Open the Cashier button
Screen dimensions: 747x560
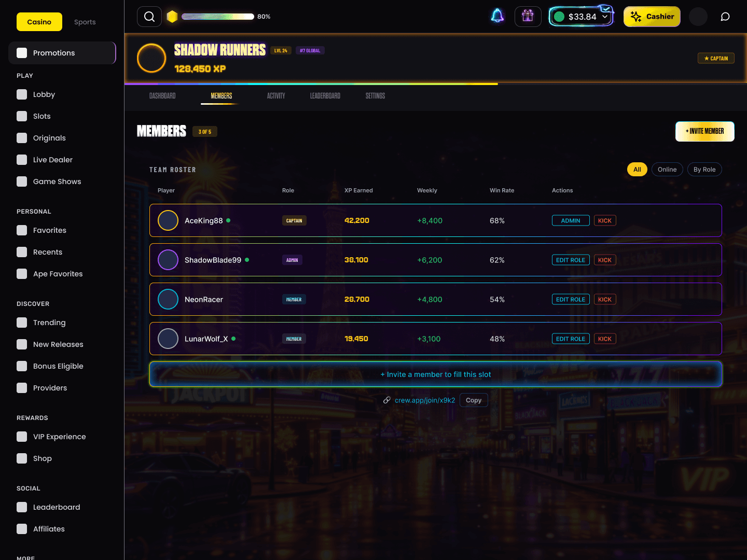pos(652,17)
